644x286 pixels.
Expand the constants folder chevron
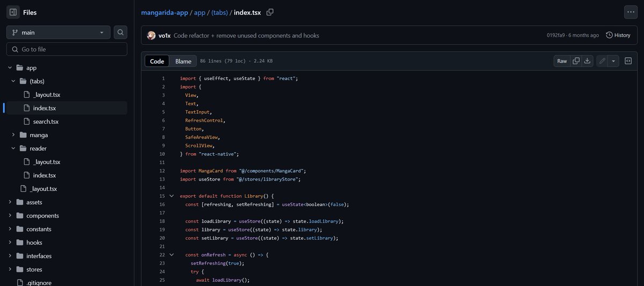click(x=10, y=229)
